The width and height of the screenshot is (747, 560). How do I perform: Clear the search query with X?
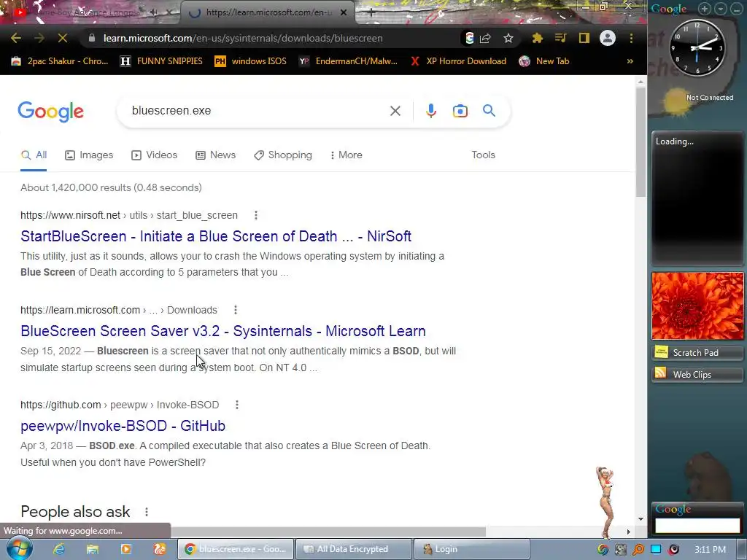click(395, 111)
